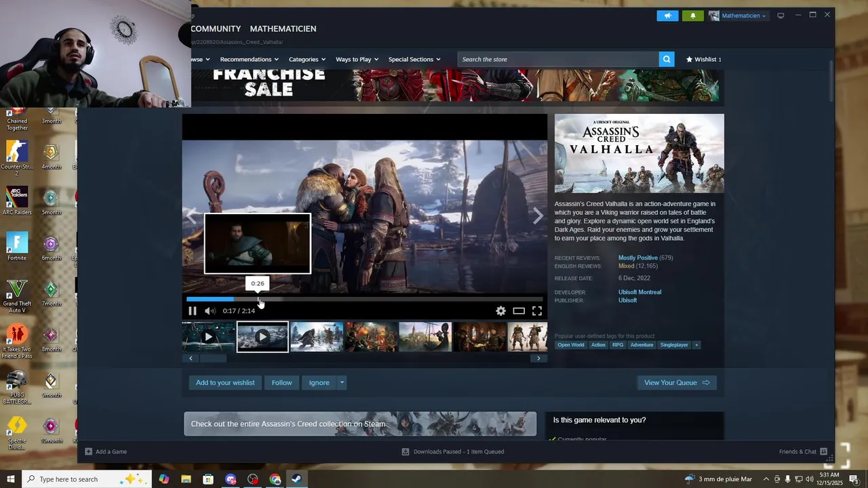Go to next media with right arrow

click(538, 216)
